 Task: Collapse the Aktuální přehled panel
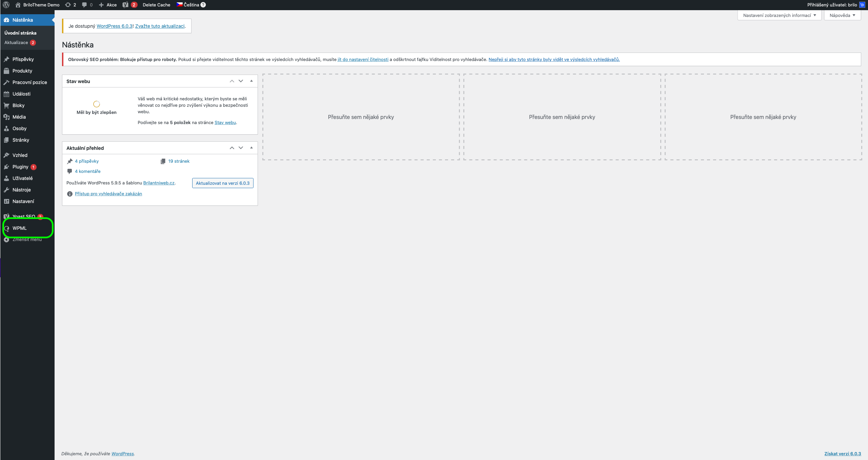click(251, 148)
